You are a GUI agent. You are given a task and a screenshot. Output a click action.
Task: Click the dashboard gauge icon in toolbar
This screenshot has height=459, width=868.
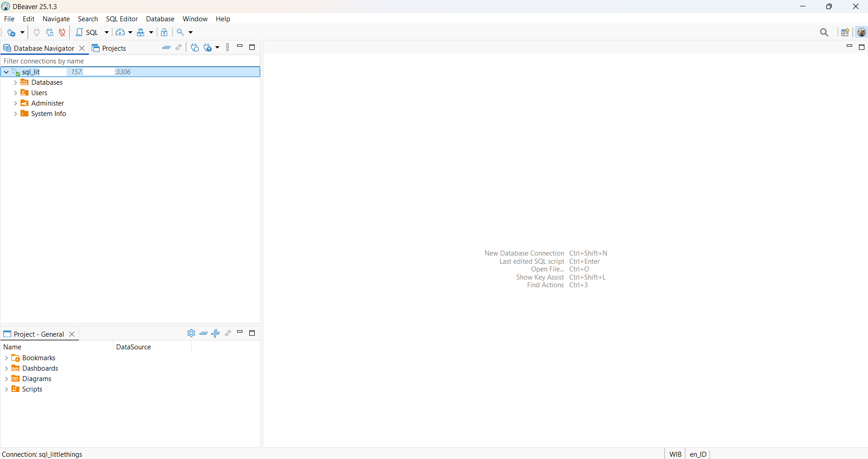click(120, 33)
